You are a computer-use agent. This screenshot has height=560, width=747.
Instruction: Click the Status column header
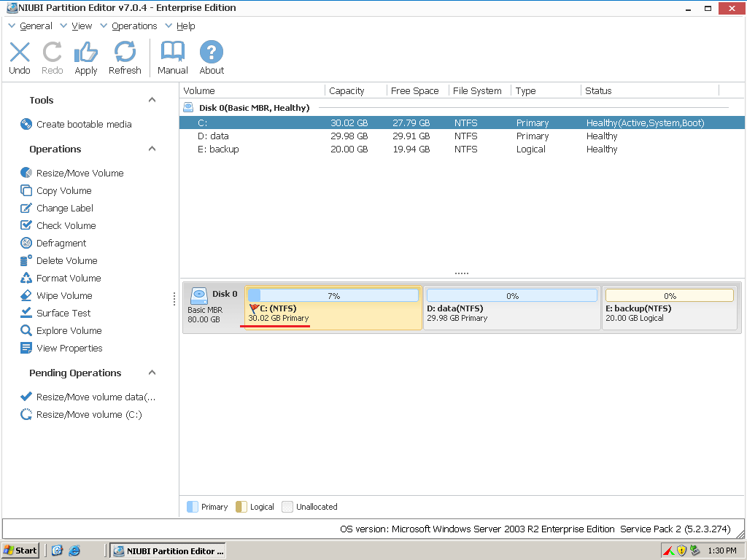[650, 90]
